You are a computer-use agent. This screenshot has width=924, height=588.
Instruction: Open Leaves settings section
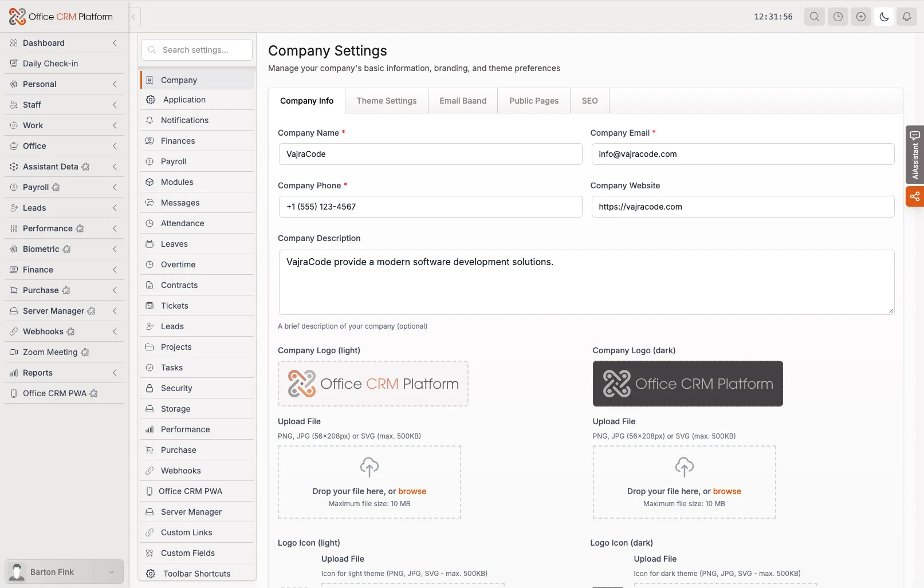[x=197, y=244]
